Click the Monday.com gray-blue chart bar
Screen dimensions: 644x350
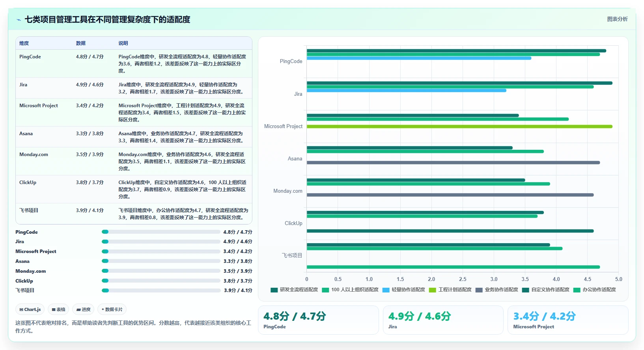pyautogui.click(x=450, y=195)
